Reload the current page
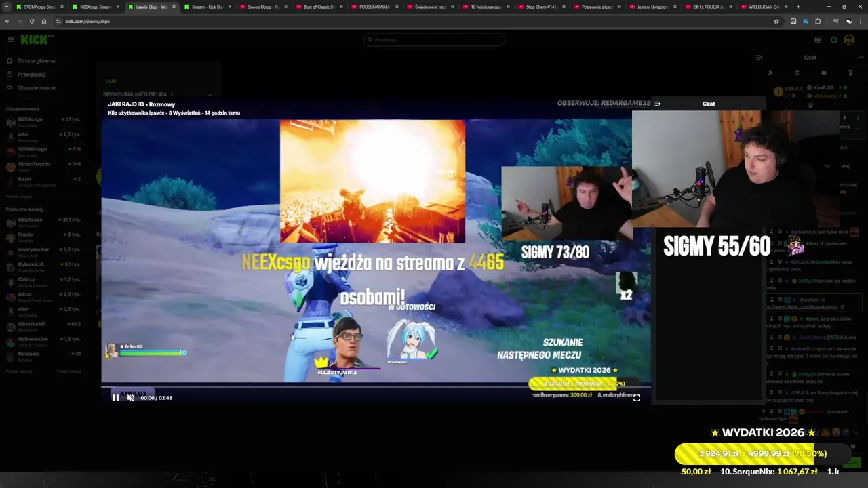The image size is (868, 488). (31, 22)
